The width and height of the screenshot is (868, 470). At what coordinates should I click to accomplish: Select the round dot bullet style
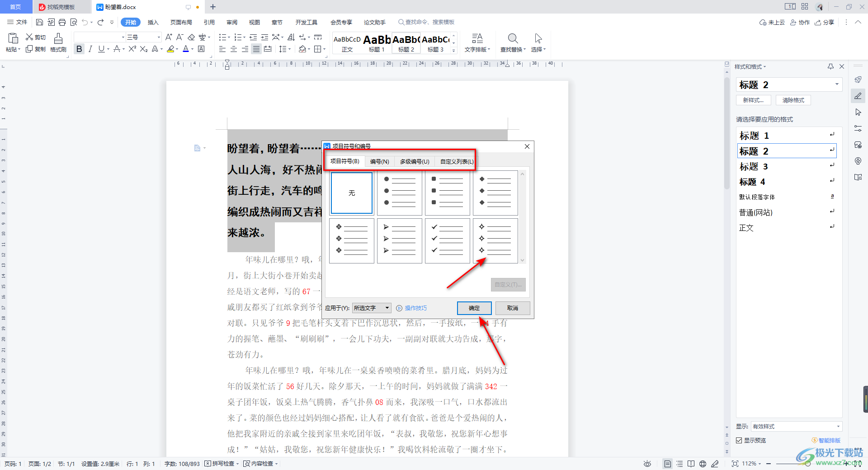point(400,193)
